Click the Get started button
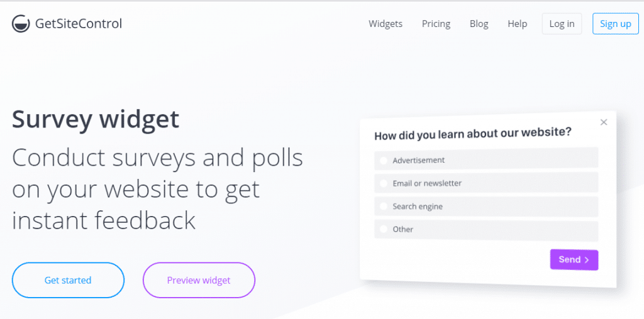The image size is (644, 319). (x=68, y=280)
